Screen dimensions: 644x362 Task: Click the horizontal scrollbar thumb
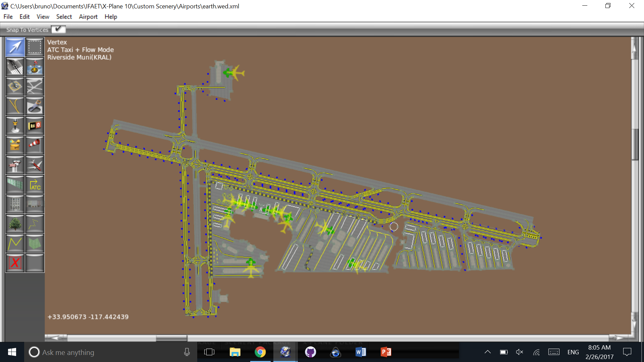pyautogui.click(x=171, y=338)
